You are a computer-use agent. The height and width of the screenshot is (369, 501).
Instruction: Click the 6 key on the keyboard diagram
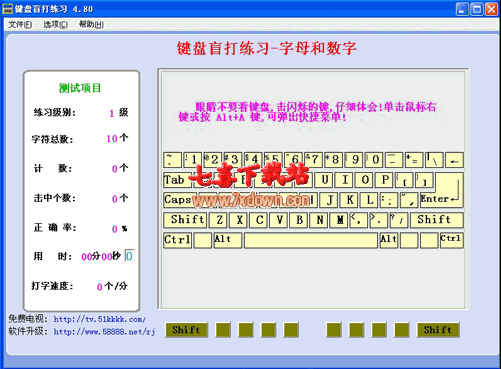293,160
